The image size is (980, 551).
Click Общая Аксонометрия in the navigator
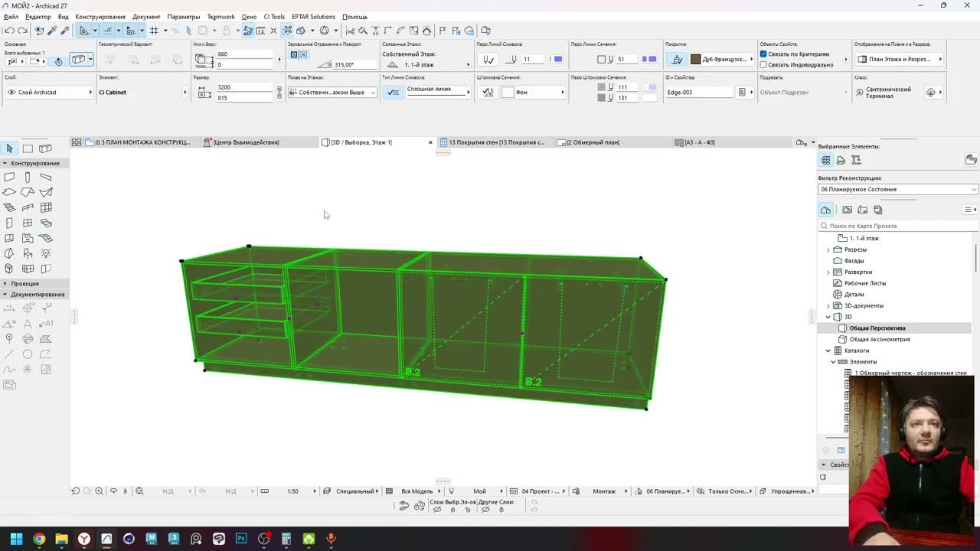point(880,339)
